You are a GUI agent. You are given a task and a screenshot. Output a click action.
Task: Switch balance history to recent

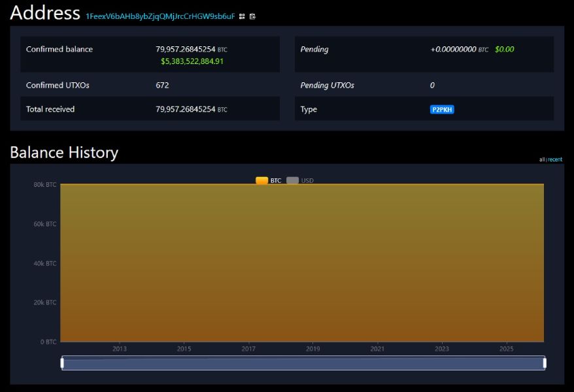(x=555, y=159)
